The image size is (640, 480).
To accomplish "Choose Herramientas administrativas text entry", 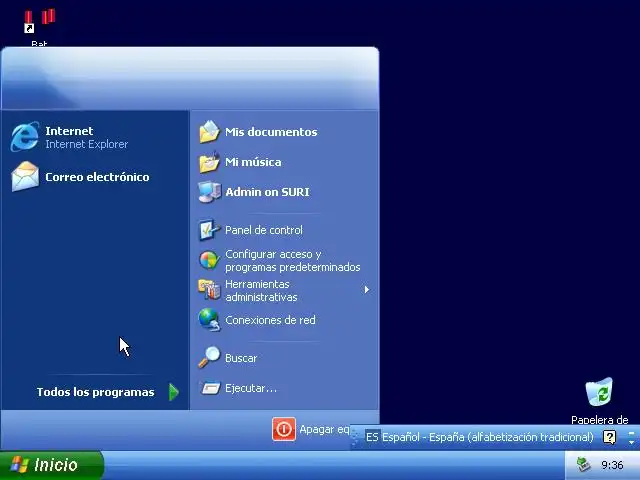I will [x=261, y=290].
